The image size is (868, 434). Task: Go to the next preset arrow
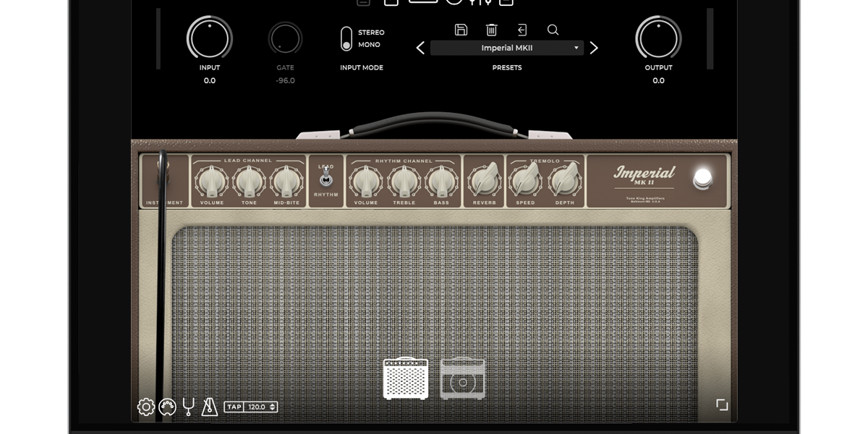pos(594,48)
